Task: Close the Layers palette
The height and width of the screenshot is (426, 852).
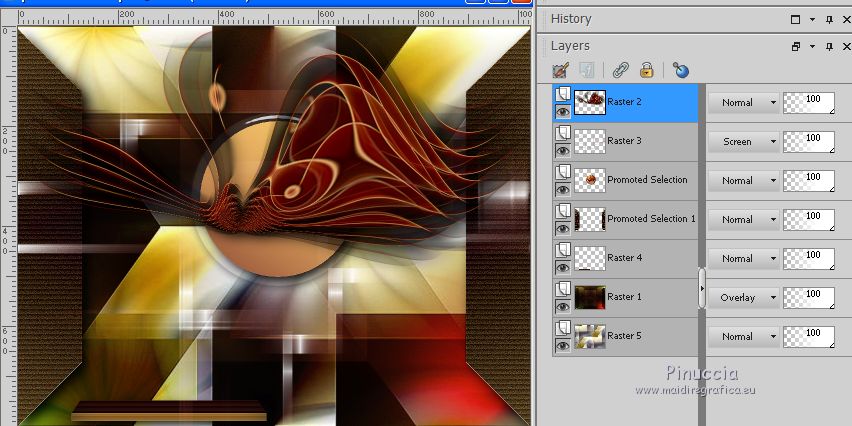Action: point(847,47)
